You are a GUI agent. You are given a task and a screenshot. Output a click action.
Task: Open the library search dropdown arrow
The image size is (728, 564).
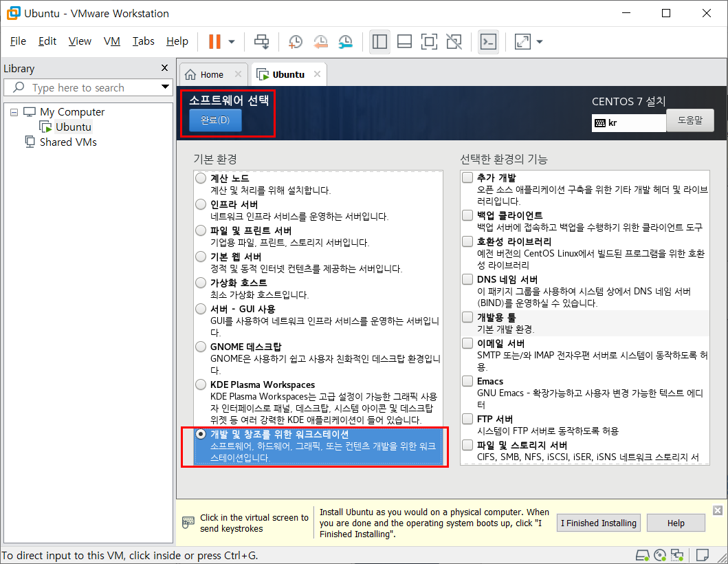point(165,87)
